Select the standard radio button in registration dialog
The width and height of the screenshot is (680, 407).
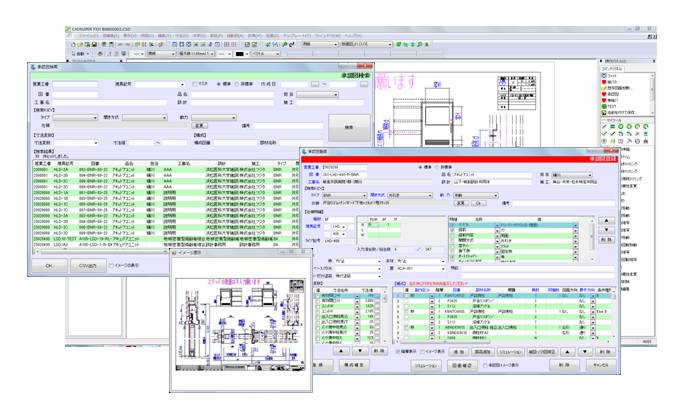click(420, 167)
